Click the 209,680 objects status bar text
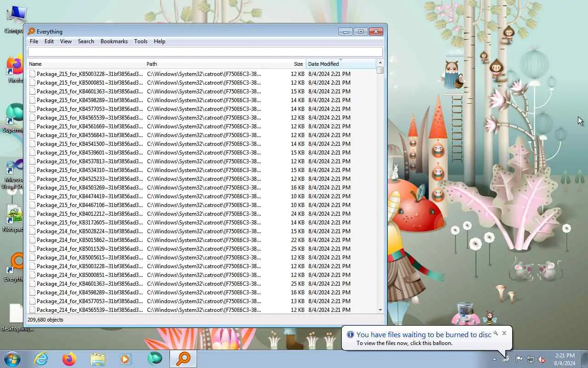 click(x=45, y=320)
